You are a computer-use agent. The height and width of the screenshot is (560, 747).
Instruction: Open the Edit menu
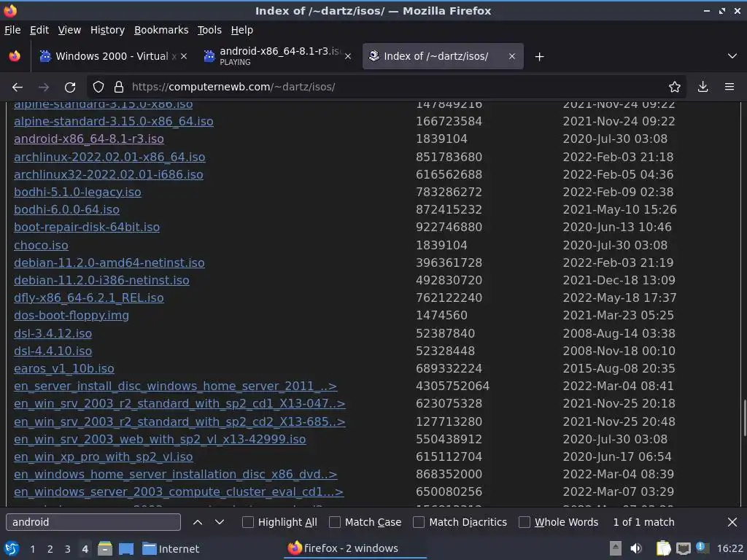coord(39,30)
